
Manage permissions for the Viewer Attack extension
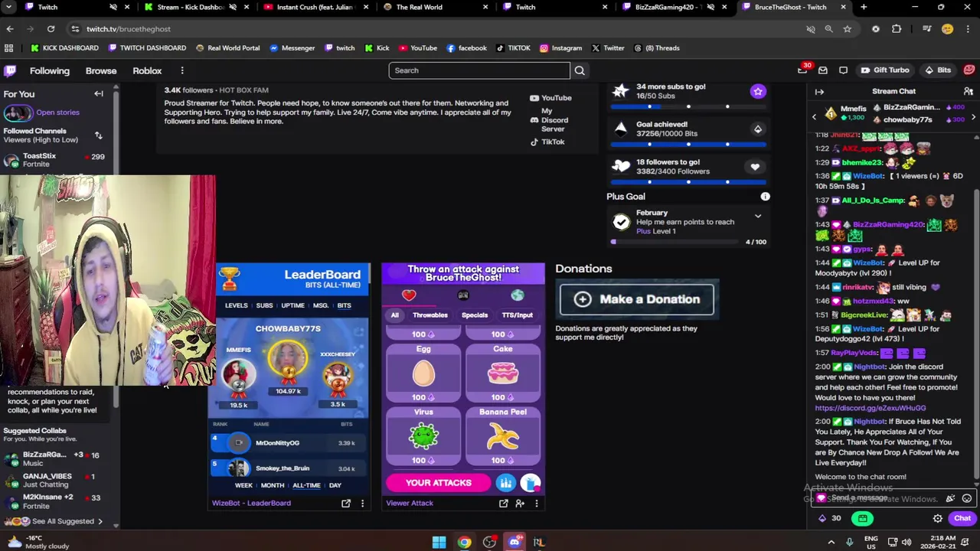pos(520,504)
